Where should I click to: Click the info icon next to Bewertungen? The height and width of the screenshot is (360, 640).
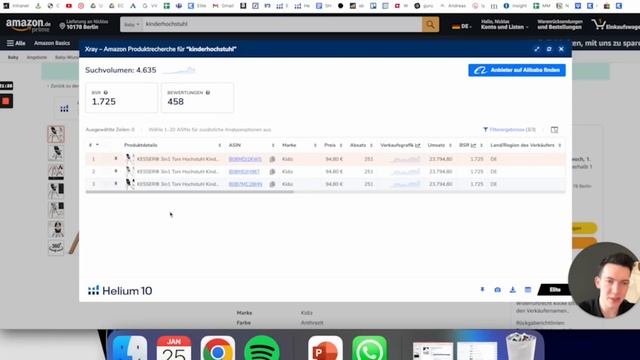[x=208, y=93]
